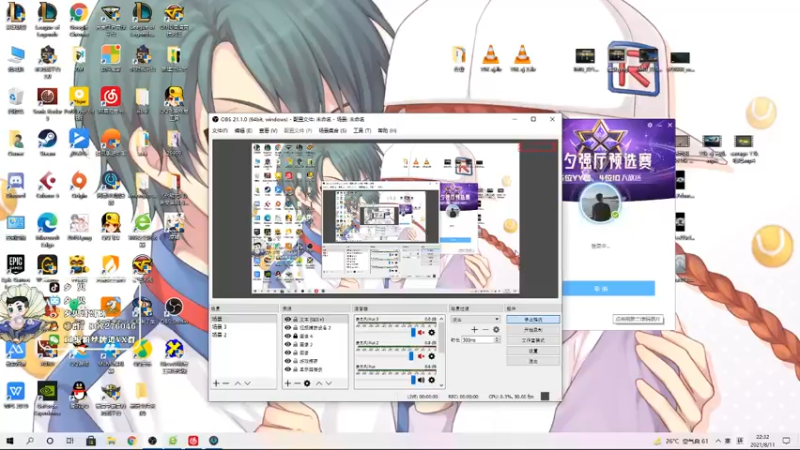
Task: Open gear settings for 麦克风/Aux 3 mixer channel
Action: pyautogui.click(x=432, y=333)
